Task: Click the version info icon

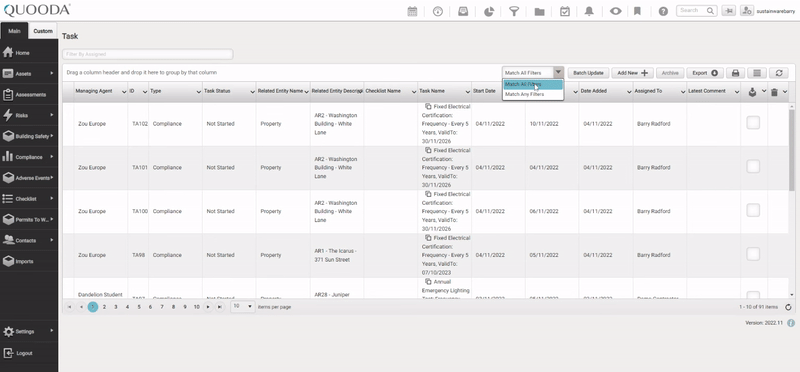Action: coord(791,323)
